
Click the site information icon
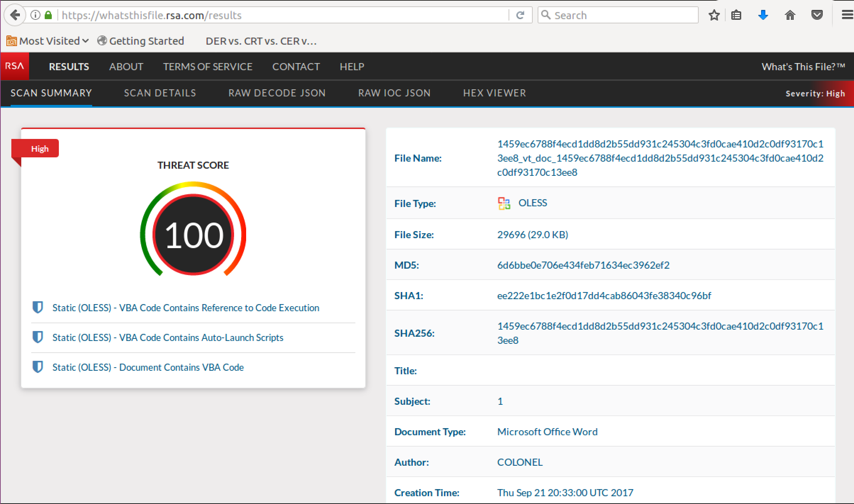(x=35, y=15)
